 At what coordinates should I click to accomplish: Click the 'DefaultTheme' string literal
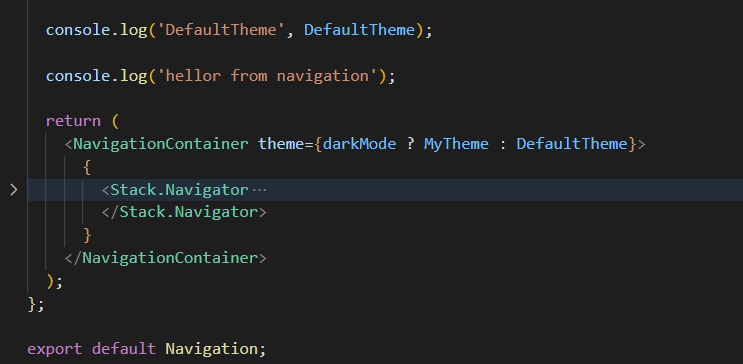coord(221,30)
